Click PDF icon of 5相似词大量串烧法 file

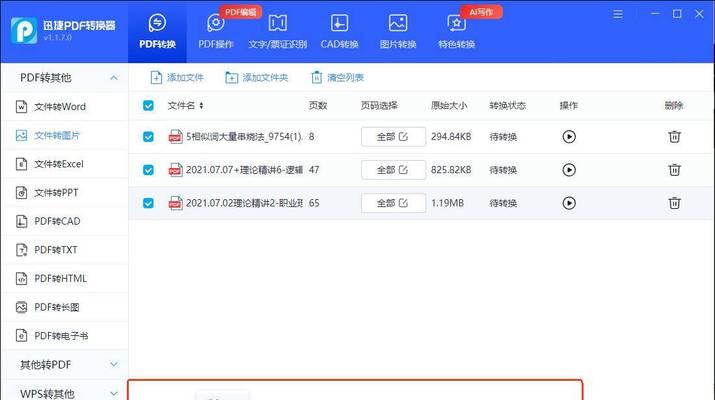point(176,137)
